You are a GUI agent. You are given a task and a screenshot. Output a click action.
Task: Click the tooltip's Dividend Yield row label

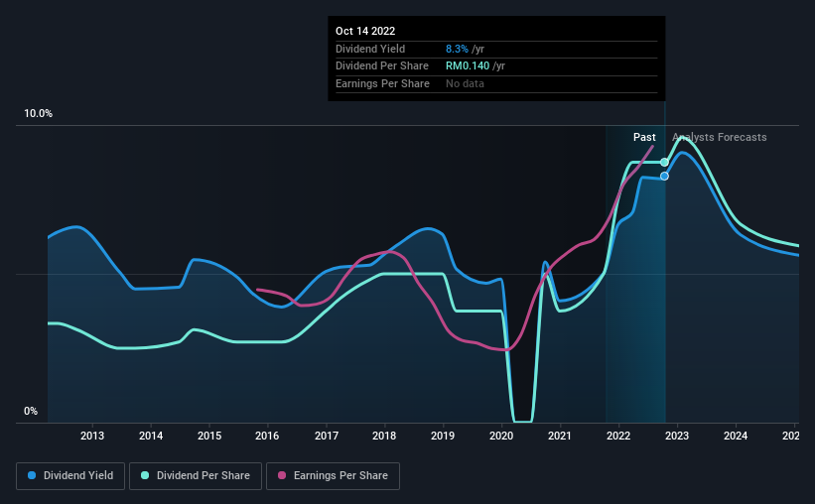pyautogui.click(x=370, y=49)
